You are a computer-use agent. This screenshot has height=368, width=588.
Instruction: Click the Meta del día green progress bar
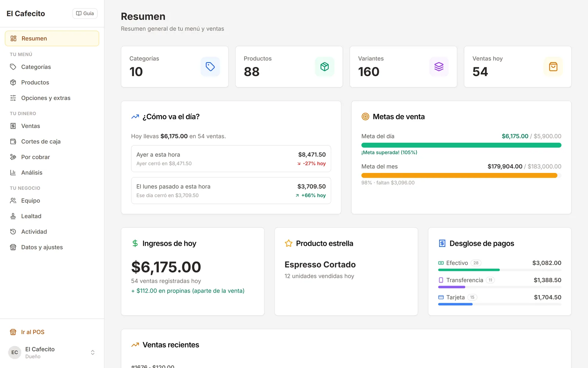[x=461, y=145]
